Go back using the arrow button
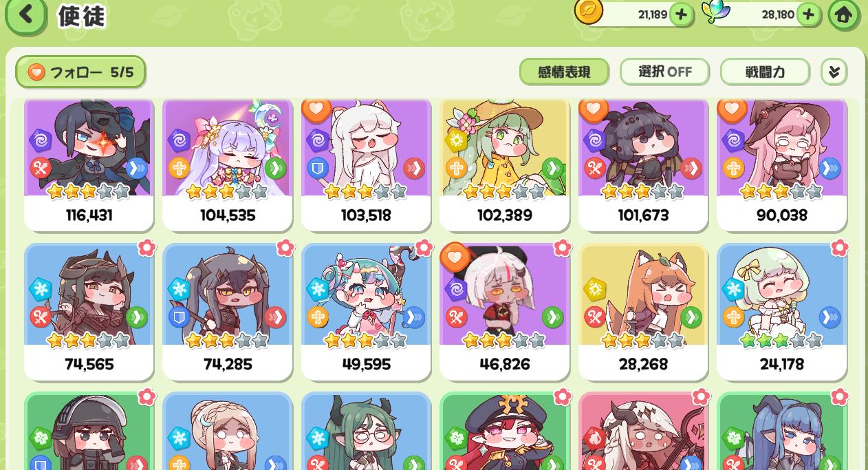Screen dimensions: 868x470 click(26, 14)
